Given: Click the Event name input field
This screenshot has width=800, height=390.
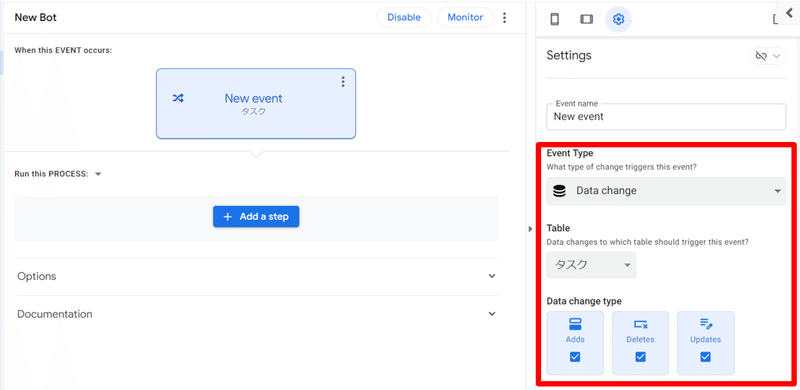Looking at the screenshot, I should click(666, 117).
